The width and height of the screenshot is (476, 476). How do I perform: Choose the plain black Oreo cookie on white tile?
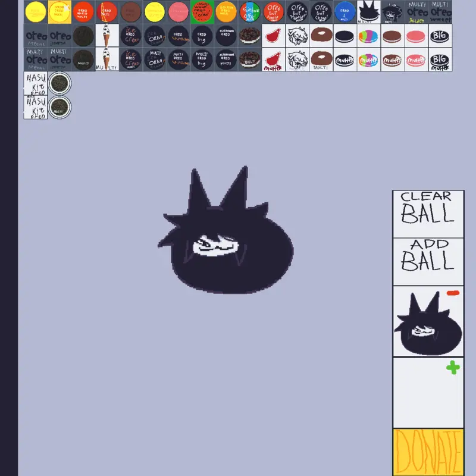[345, 36]
